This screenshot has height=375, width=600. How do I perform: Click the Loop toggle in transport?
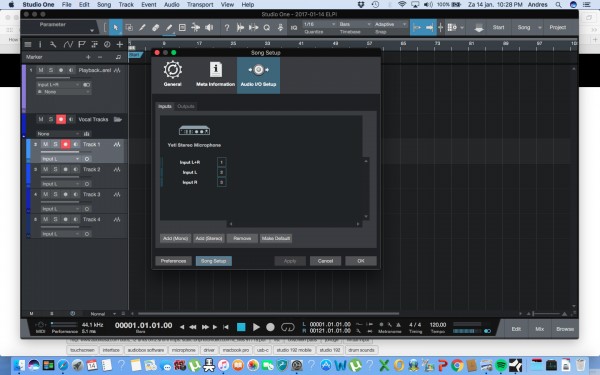(x=288, y=327)
